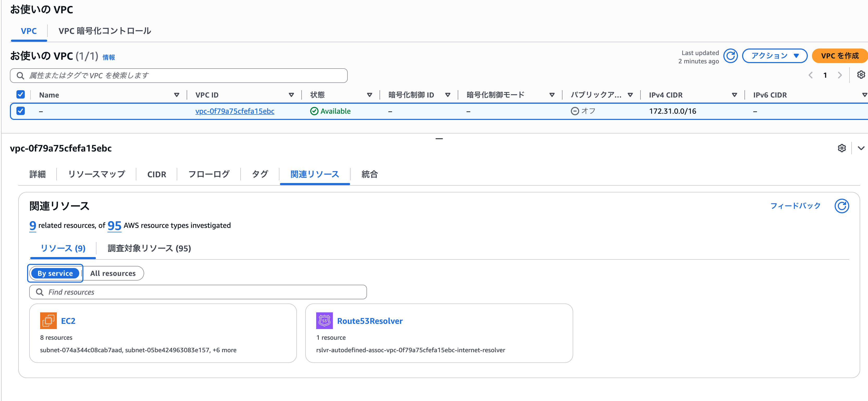This screenshot has height=401, width=868.
Task: Click the 8 resources text
Action: [x=56, y=338]
